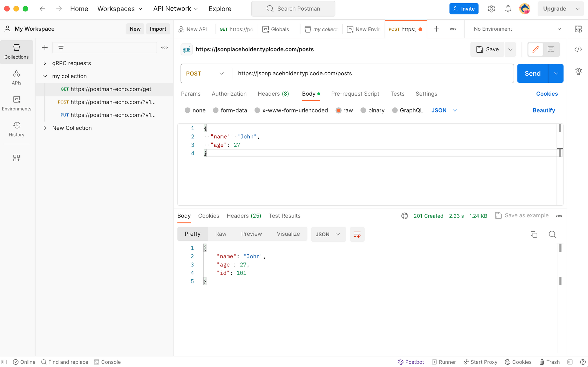Select the GraphQL body type
The width and height of the screenshot is (588, 367).
tap(407, 110)
